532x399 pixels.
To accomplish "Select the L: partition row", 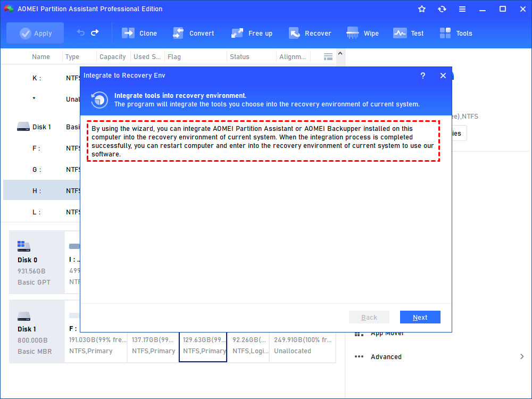I will pyautogui.click(x=41, y=212).
